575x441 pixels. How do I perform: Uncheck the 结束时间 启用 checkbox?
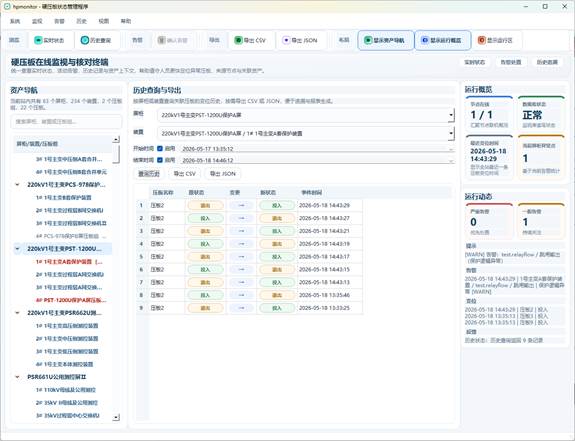pos(160,160)
